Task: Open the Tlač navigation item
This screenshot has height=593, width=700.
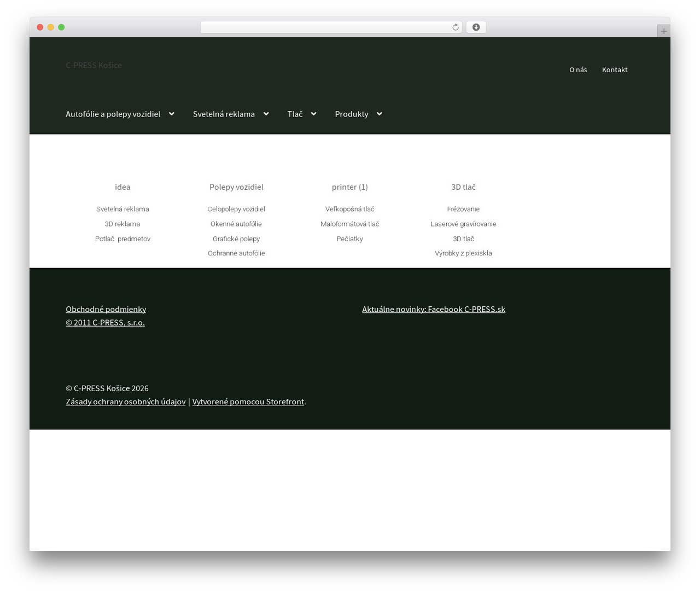Action: [x=295, y=114]
